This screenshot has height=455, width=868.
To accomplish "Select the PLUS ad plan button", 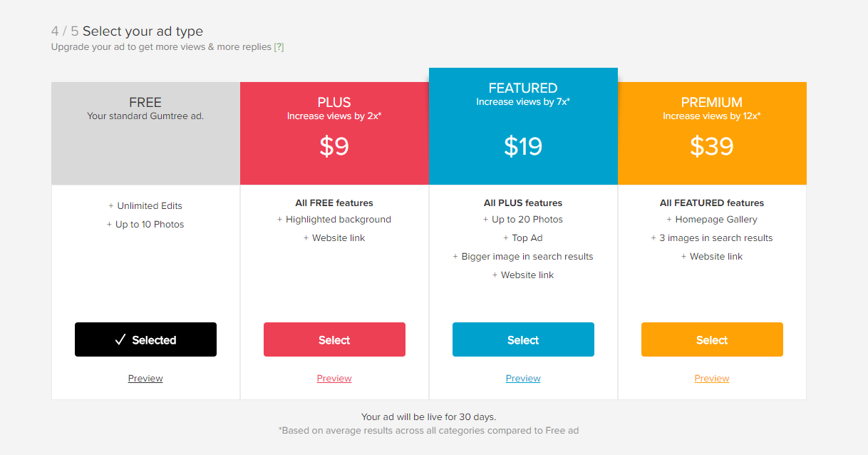I will [x=334, y=339].
